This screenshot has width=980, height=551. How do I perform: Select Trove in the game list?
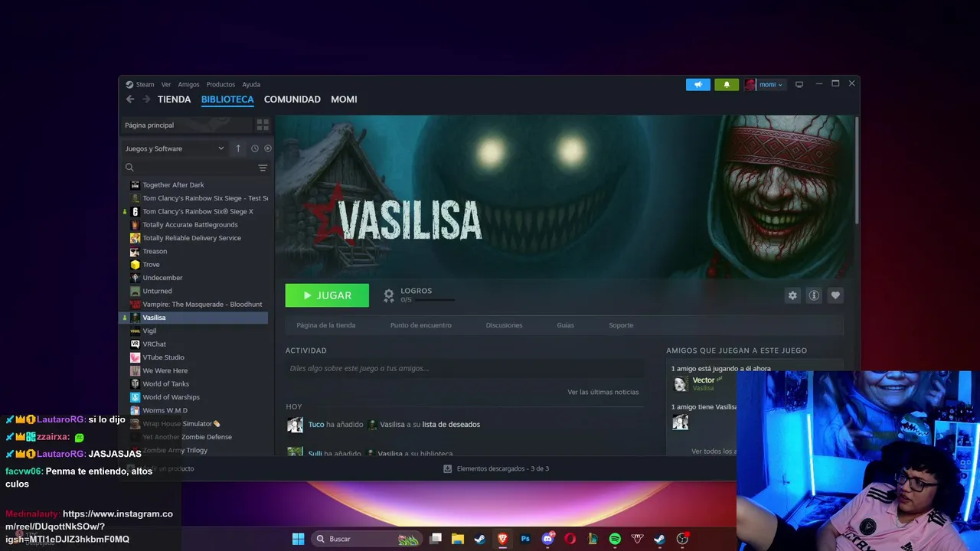tap(195, 265)
